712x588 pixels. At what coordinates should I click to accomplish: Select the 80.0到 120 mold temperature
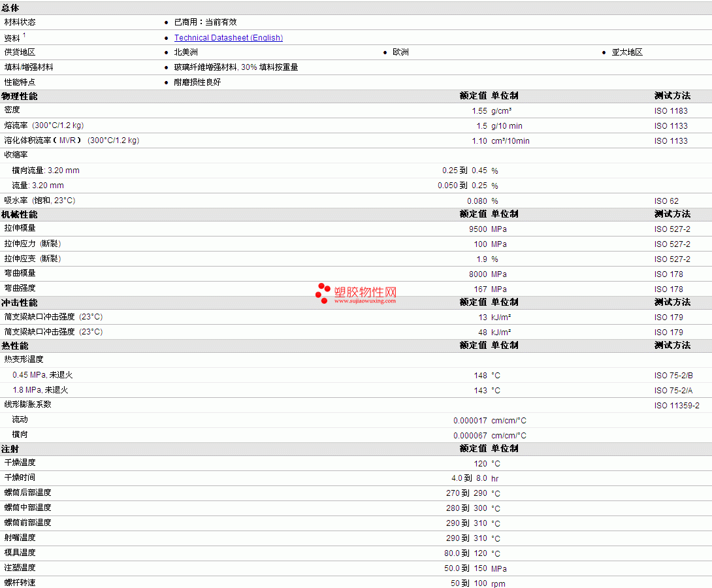(466, 553)
